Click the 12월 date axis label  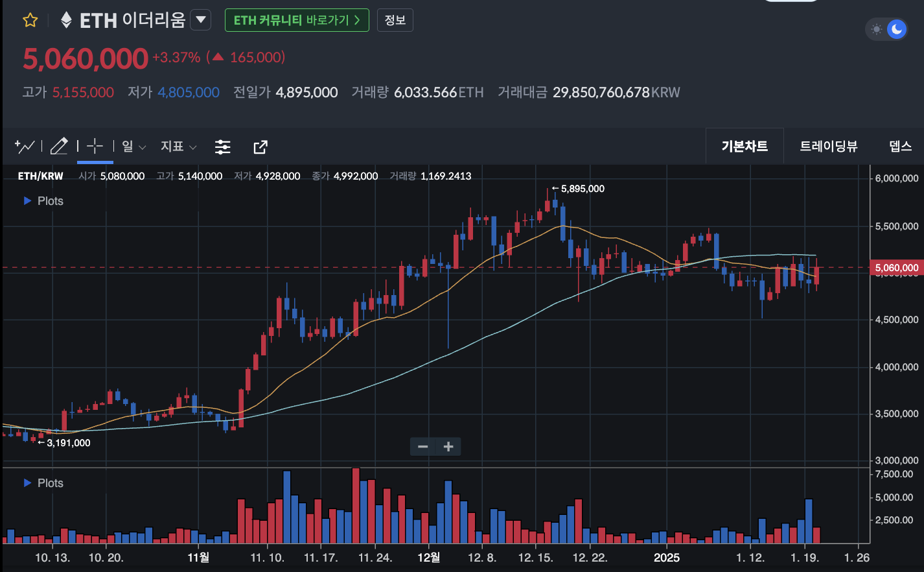(429, 558)
